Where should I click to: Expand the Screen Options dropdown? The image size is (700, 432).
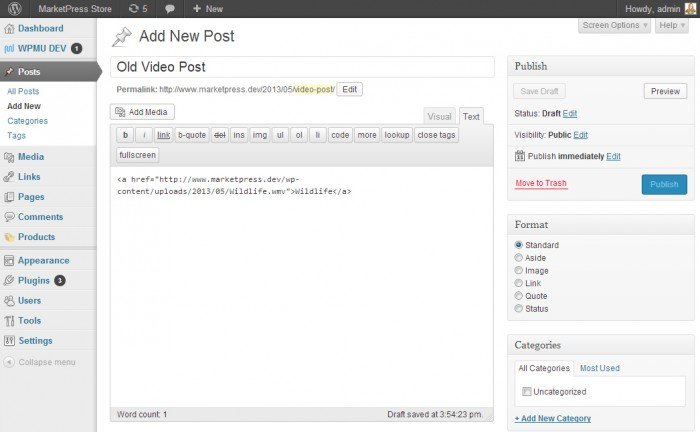pyautogui.click(x=614, y=25)
